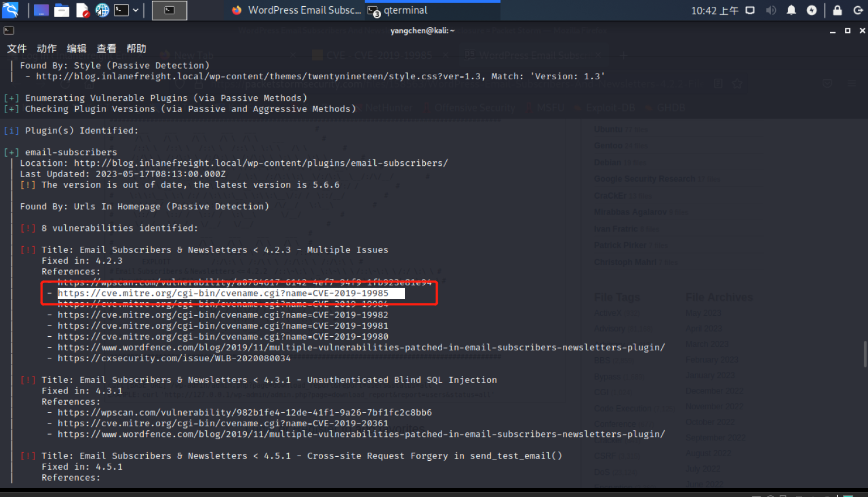Open the 查看 menu
Viewport: 868px width, 497px height.
(x=106, y=49)
